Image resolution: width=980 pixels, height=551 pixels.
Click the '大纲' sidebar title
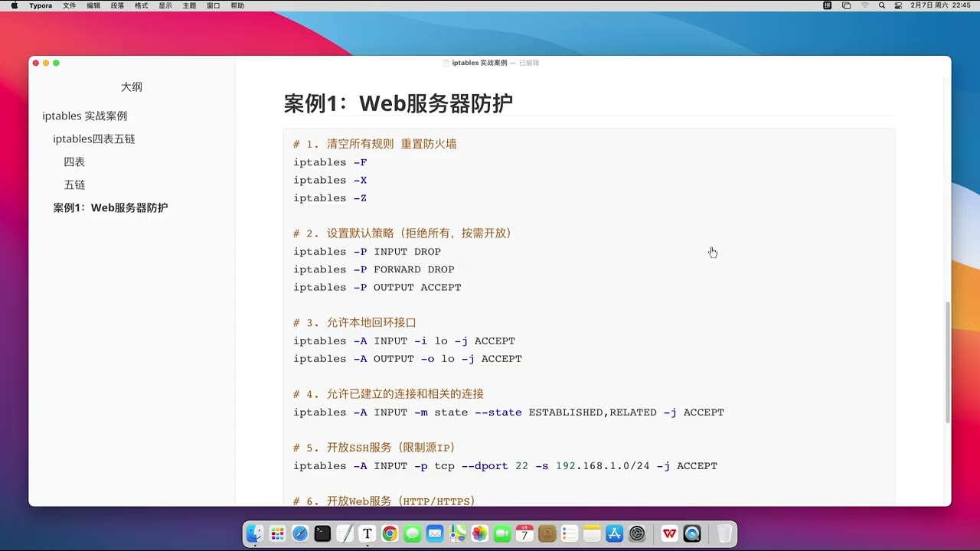tap(132, 87)
